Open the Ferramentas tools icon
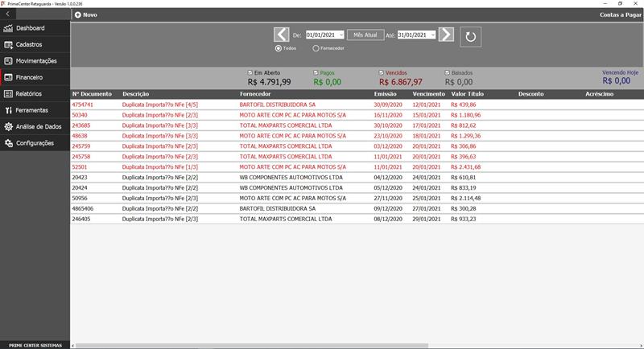 coord(8,110)
